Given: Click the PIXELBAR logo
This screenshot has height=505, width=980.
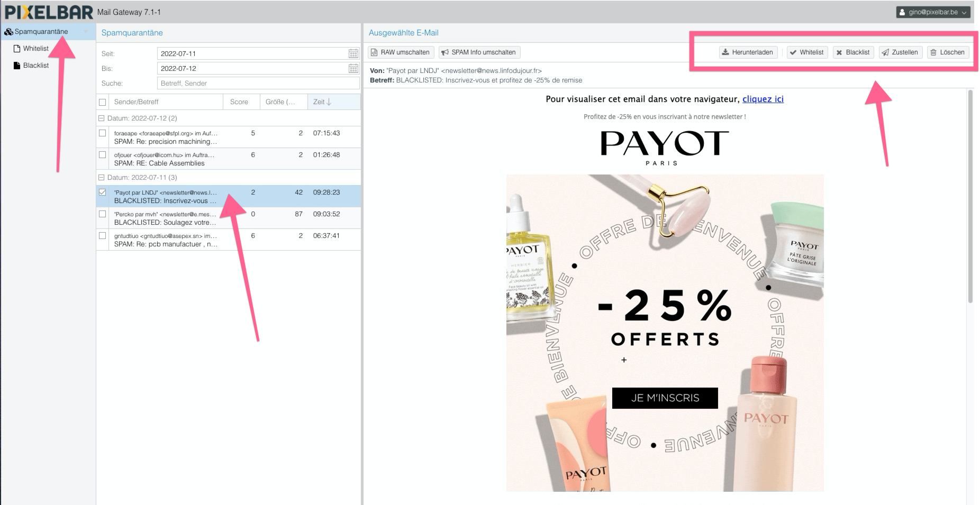Looking at the screenshot, I should tap(49, 12).
